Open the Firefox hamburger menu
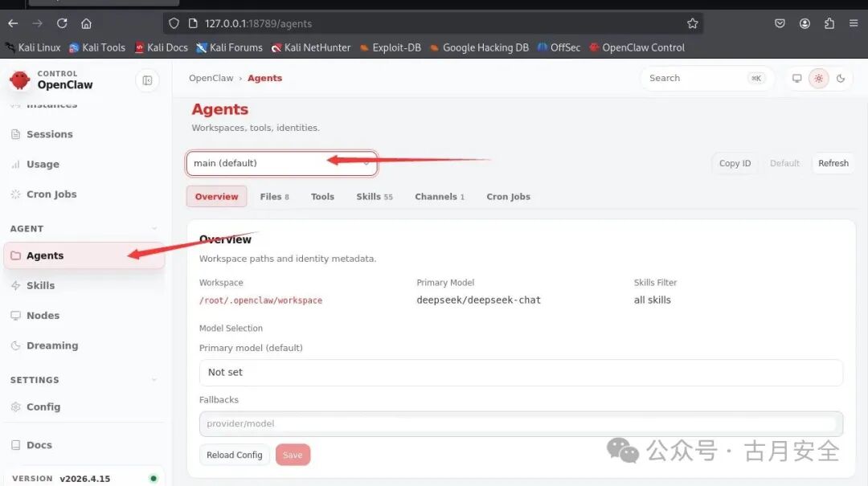Image resolution: width=868 pixels, height=486 pixels. pos(854,24)
